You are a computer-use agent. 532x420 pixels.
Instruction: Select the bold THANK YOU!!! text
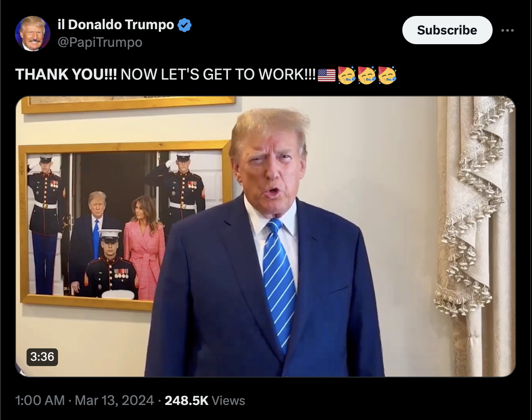[66, 75]
